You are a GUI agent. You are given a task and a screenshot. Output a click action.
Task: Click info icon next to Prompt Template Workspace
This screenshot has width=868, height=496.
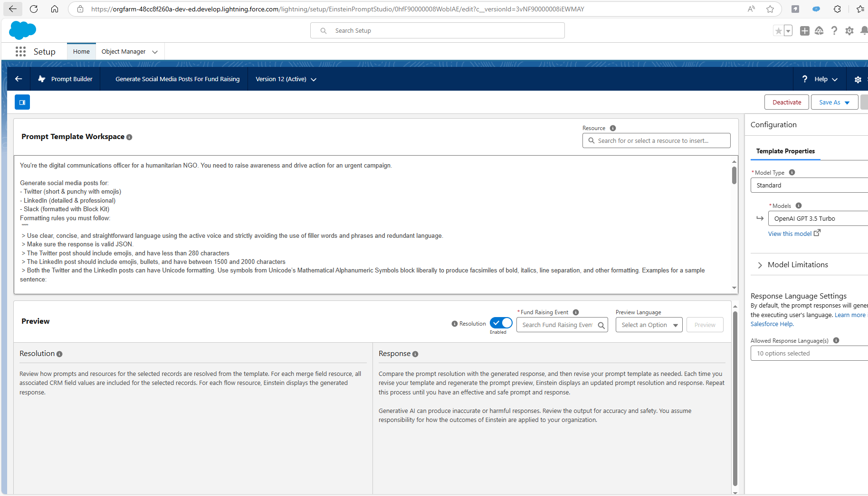(129, 137)
